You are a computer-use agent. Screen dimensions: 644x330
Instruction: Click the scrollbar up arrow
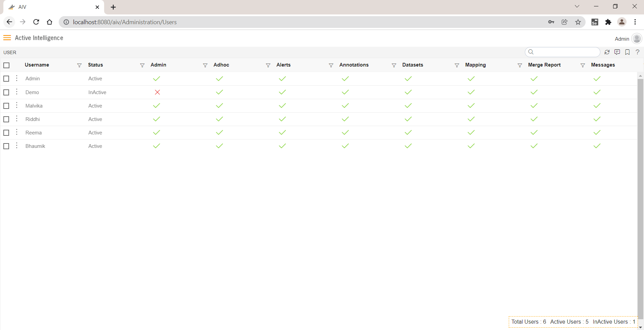[x=640, y=76]
